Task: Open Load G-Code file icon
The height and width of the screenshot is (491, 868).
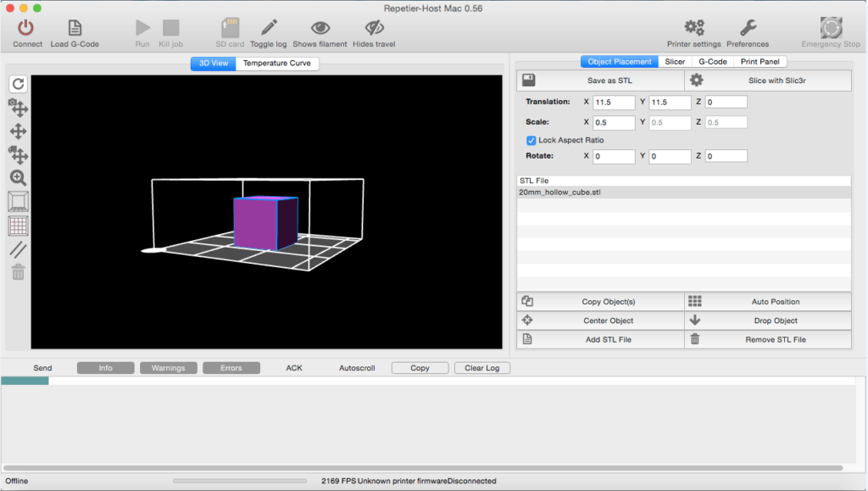Action: pos(75,28)
